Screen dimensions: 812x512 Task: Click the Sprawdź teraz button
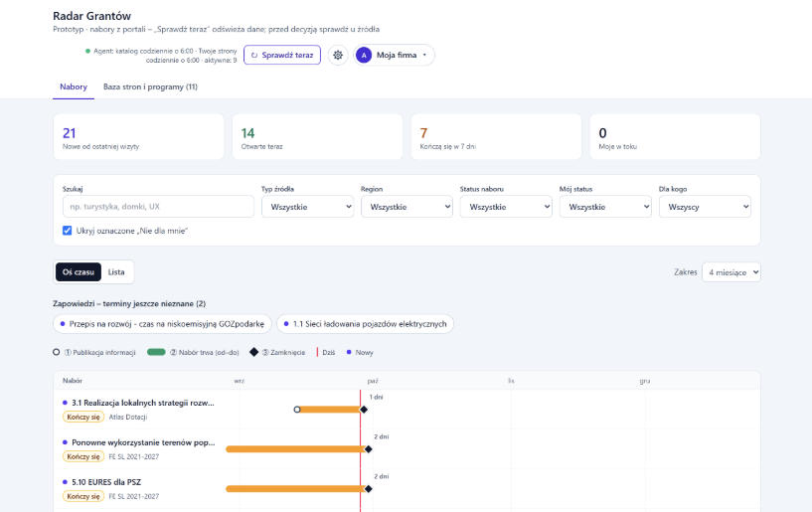point(282,55)
